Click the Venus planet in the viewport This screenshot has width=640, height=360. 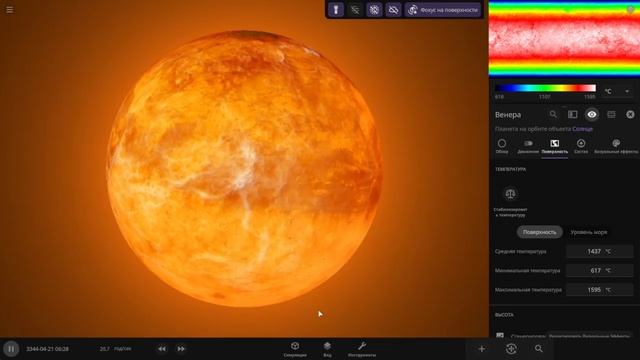[244, 168]
